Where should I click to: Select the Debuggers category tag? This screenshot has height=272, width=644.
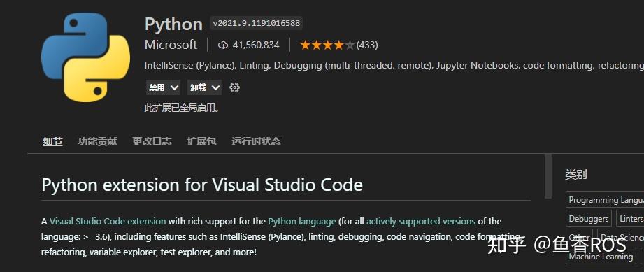[x=589, y=219]
